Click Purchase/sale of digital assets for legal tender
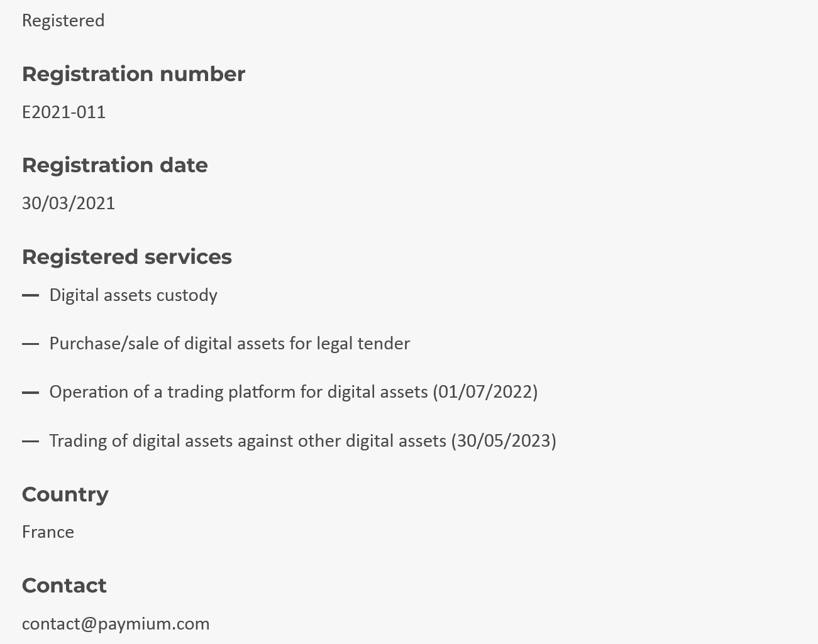 point(229,344)
